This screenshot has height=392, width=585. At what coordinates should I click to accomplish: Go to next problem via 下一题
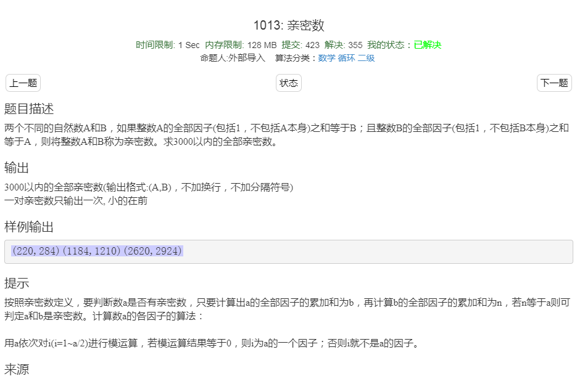coord(554,83)
